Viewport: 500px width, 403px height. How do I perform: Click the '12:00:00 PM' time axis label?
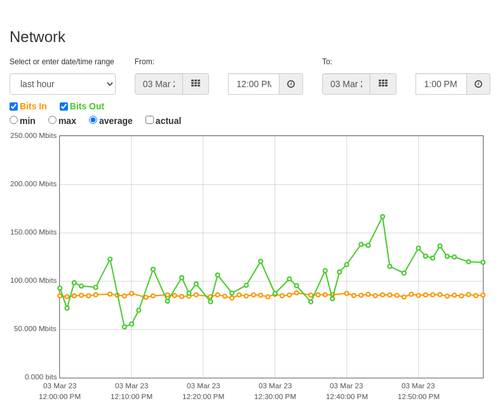coord(60,397)
